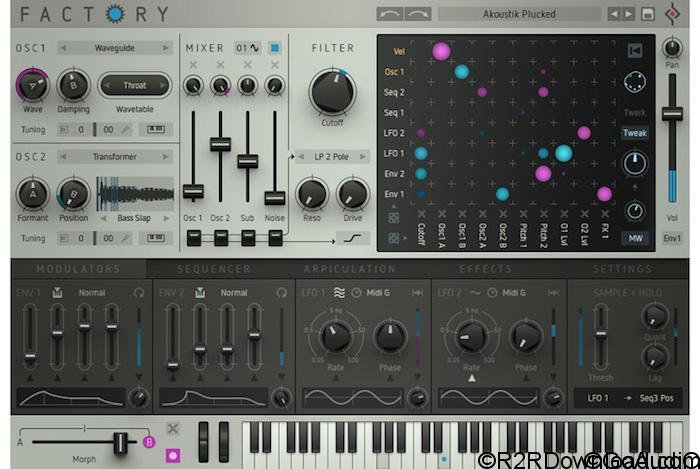Click the master Vol fader handle
The image size is (700, 469).
tap(672, 114)
